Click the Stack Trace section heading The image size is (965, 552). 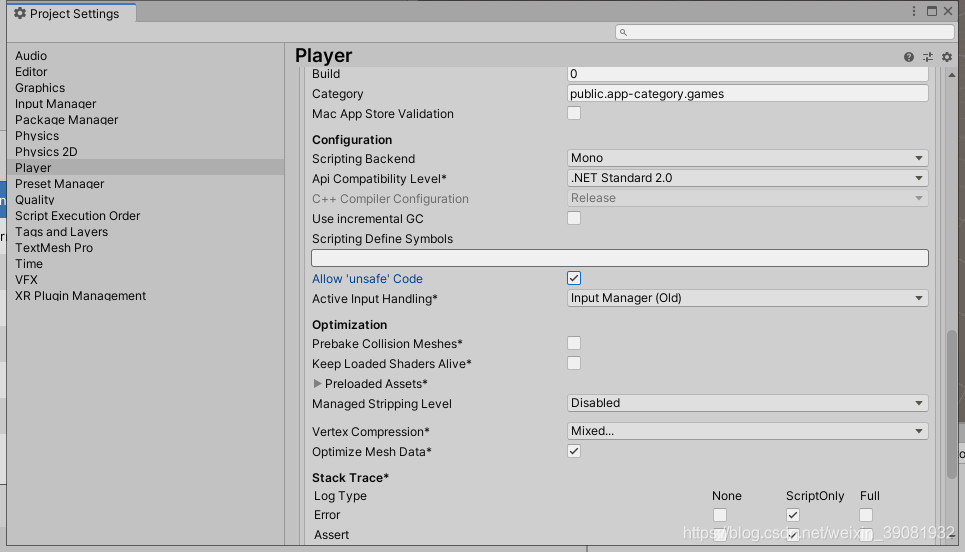coord(350,478)
